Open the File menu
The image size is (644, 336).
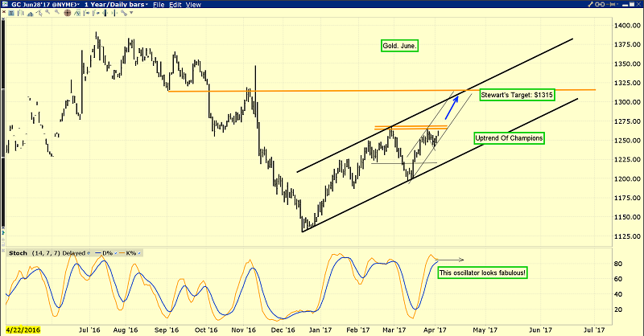point(159,5)
